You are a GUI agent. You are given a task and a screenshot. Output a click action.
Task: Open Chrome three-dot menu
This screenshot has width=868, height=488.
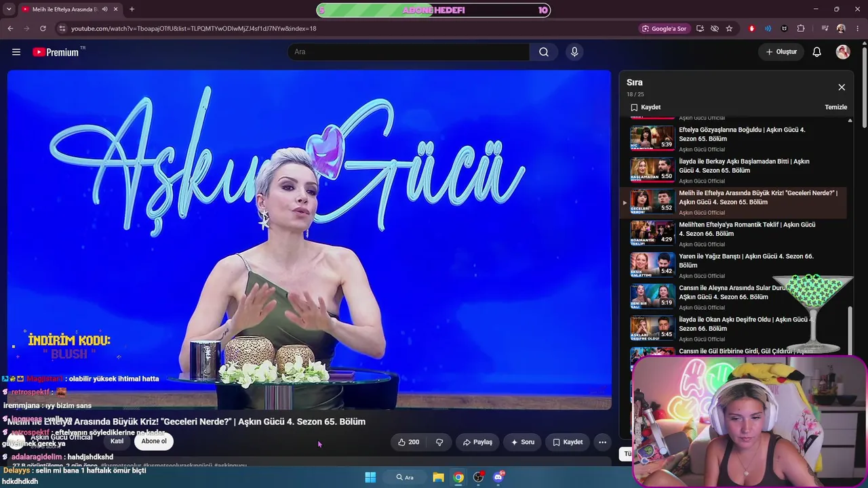click(857, 28)
